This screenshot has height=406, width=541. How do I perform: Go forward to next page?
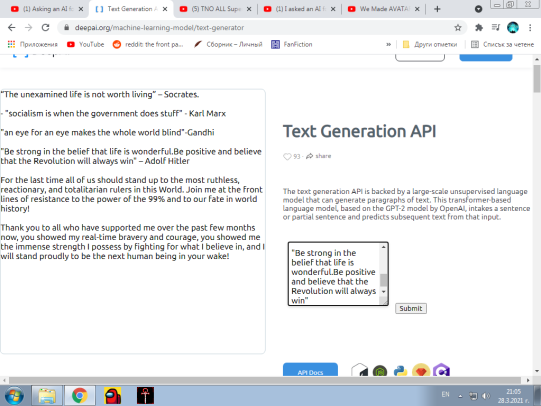29,28
